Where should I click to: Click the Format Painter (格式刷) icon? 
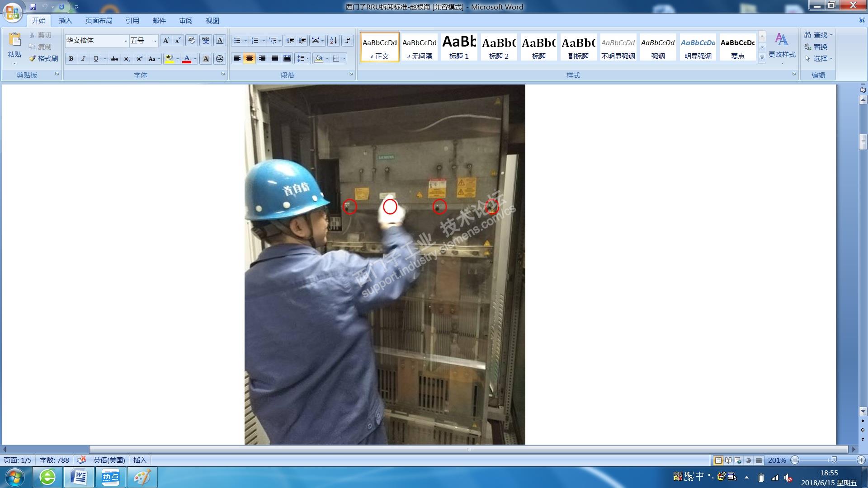[44, 58]
